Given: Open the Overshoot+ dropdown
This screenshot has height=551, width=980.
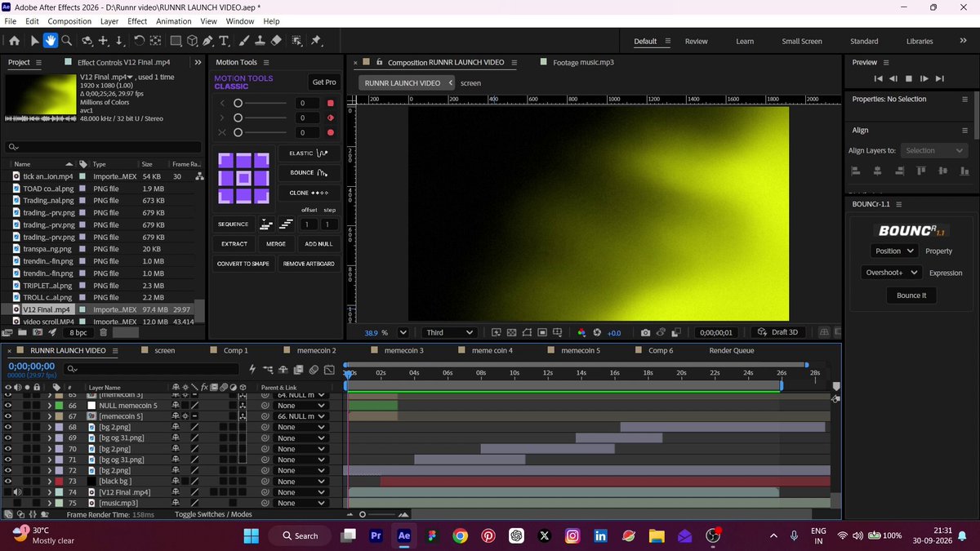Looking at the screenshot, I should pos(892,273).
